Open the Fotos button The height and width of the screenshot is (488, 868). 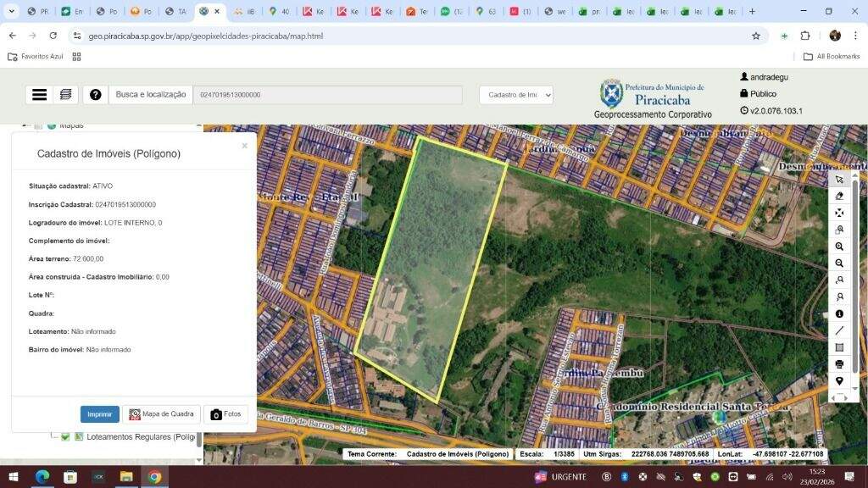click(225, 413)
